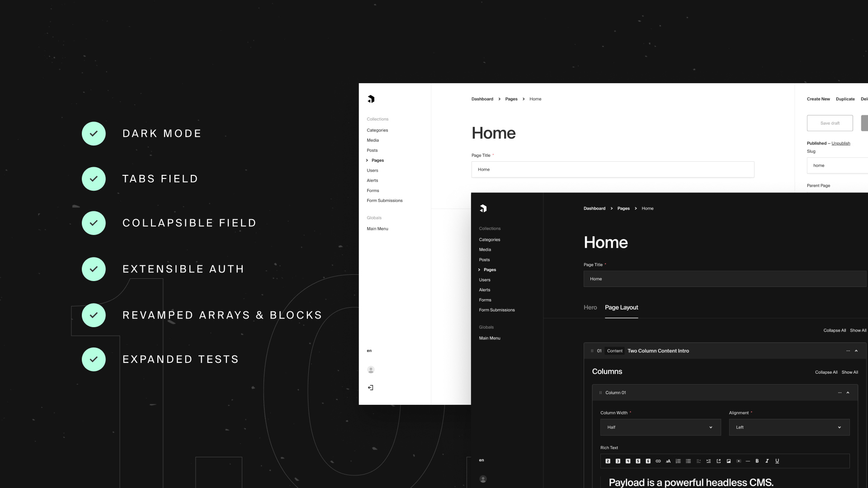
Task: Click the Payload CMS logo icon
Action: 371,99
